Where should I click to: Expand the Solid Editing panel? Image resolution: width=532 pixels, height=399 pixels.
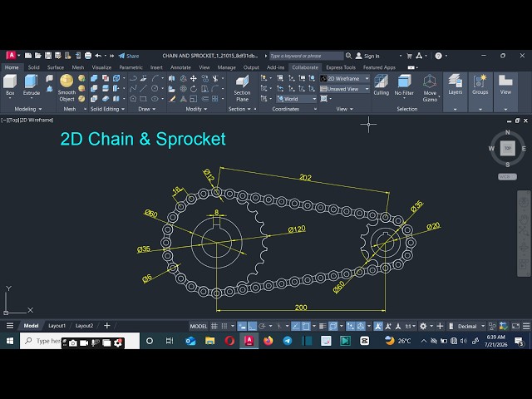point(107,109)
